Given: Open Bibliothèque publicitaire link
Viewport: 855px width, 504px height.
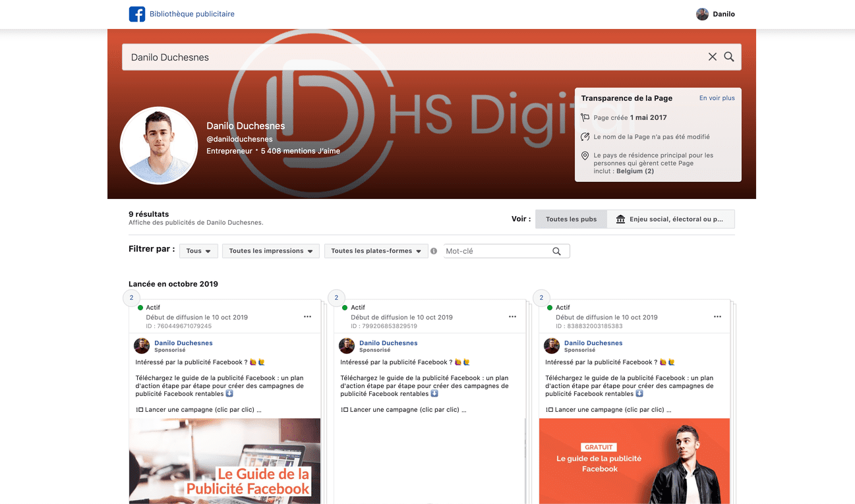Looking at the screenshot, I should click(x=192, y=14).
